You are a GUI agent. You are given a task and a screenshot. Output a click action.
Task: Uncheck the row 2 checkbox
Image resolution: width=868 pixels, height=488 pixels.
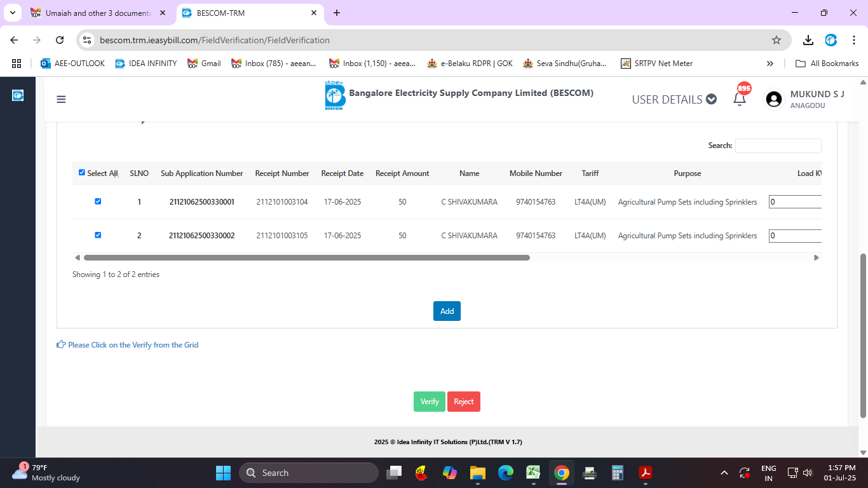click(x=98, y=235)
